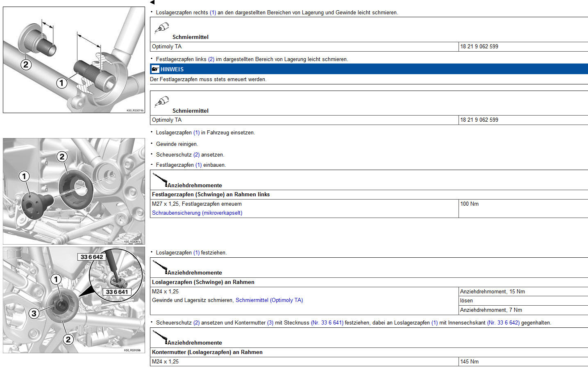This screenshot has width=588, height=370.
Task: Open the bottom illustration with tool 33 6 642
Action: point(74,300)
